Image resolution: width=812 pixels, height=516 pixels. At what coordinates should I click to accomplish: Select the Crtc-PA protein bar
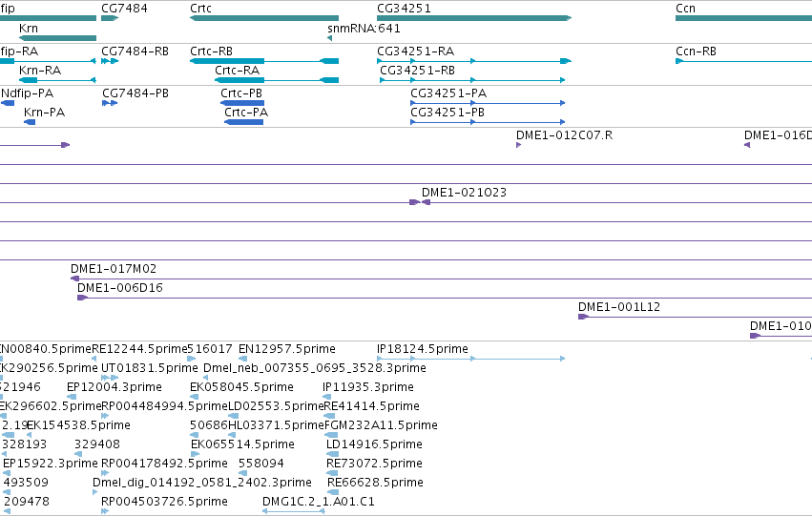[244, 122]
